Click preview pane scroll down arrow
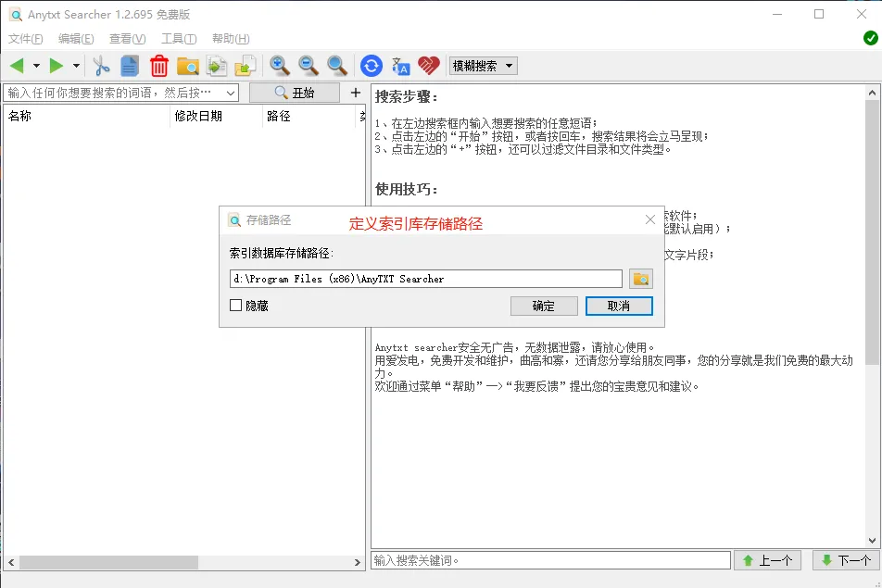Image resolution: width=882 pixels, height=588 pixels. (872, 541)
